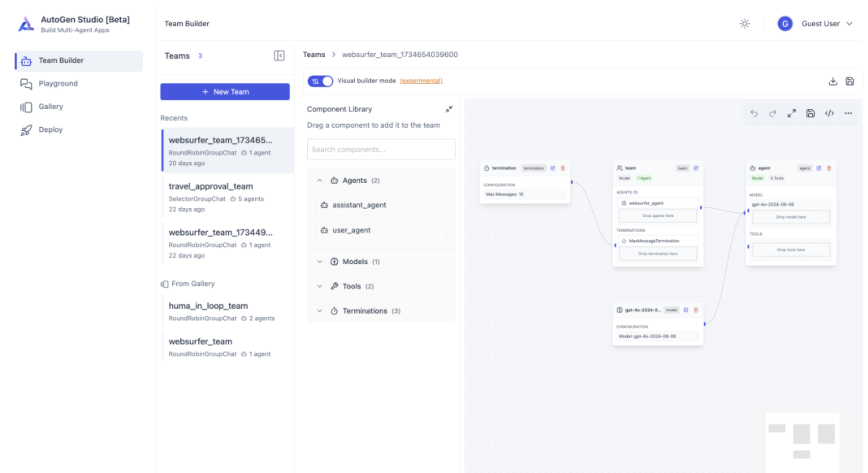Pick huma_in_loop_team from Gallery

227,311
